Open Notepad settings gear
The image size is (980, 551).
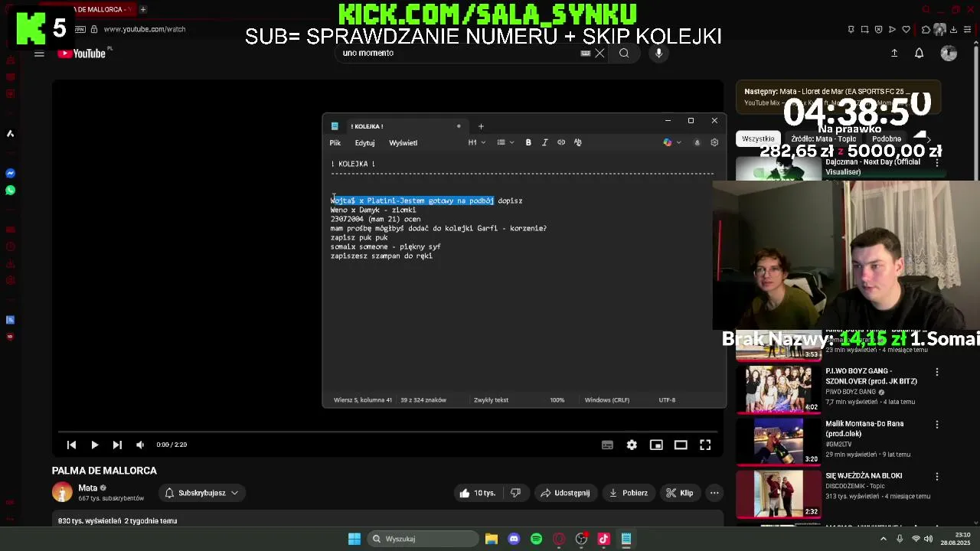pos(714,142)
